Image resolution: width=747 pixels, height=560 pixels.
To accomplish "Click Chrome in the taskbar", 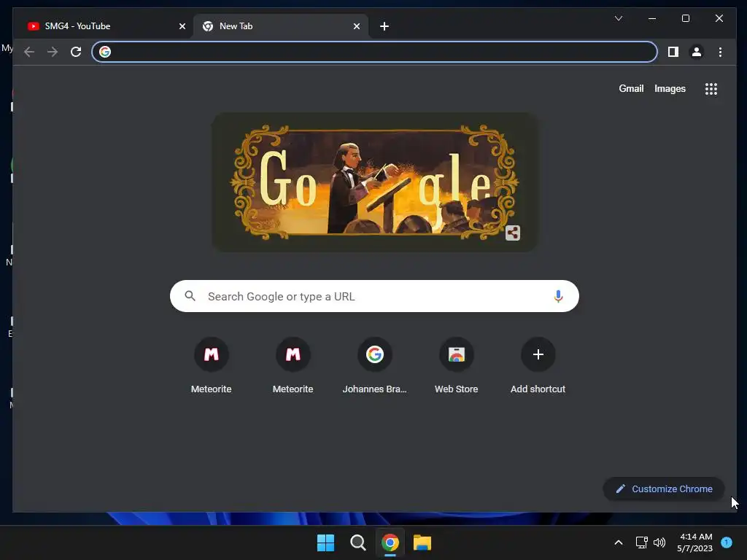I will [x=390, y=542].
